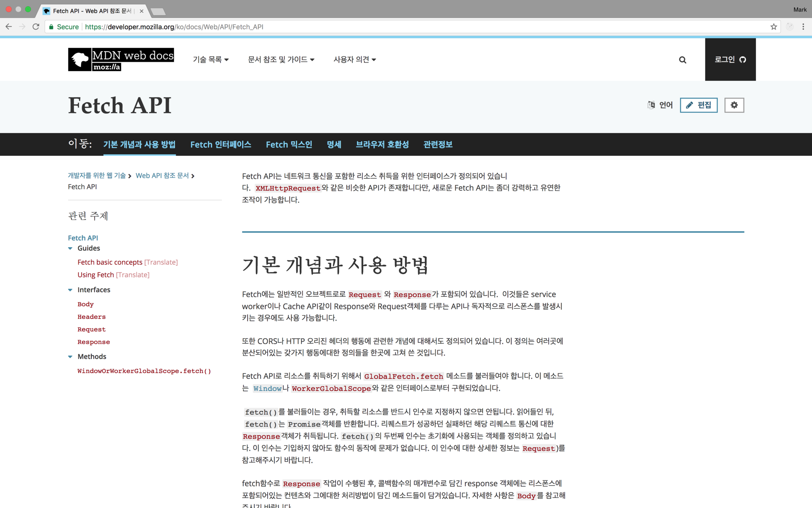Expand the 사용자 의견 menu
The width and height of the screenshot is (812, 508).
[354, 59]
